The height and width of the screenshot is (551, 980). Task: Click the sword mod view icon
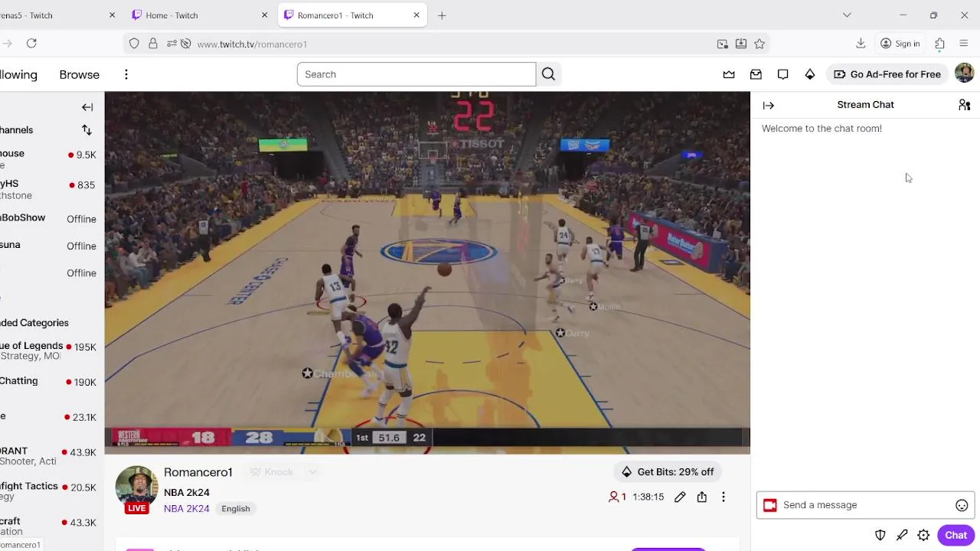pyautogui.click(x=902, y=535)
